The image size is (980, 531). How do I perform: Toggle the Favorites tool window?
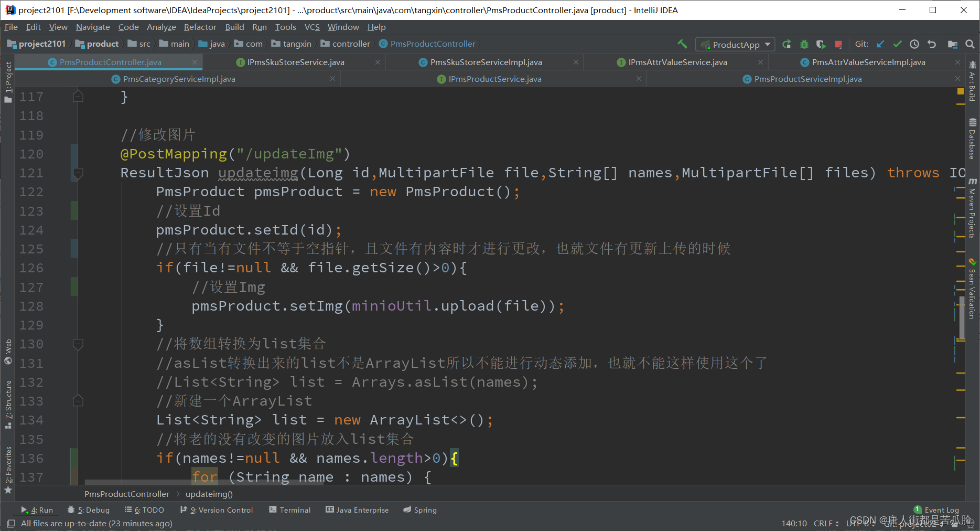coord(8,470)
